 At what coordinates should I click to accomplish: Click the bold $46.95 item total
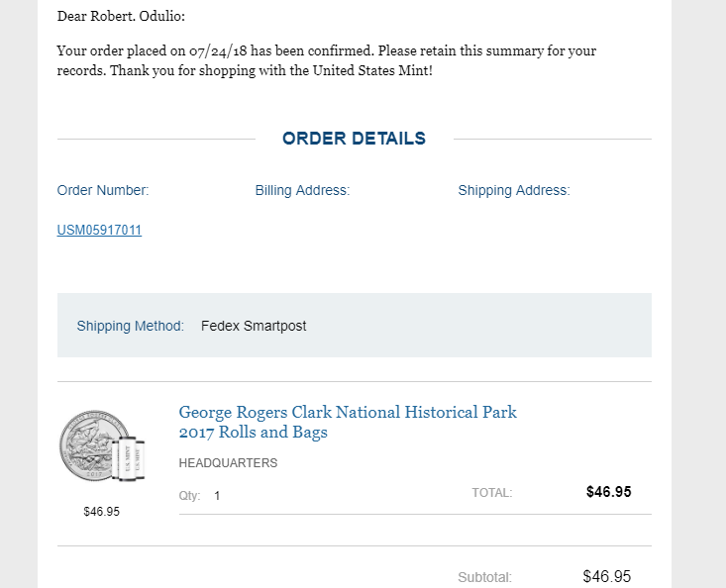coord(608,492)
